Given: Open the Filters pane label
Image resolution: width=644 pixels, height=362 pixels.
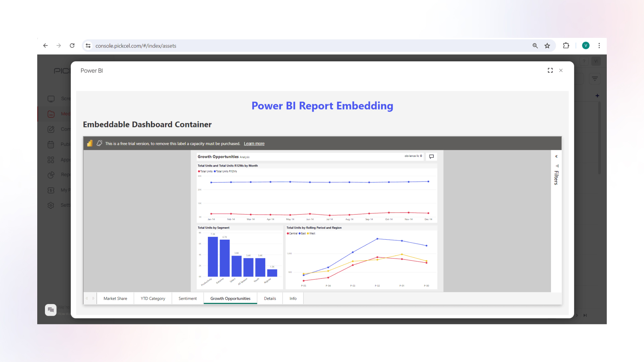Looking at the screenshot, I should point(556,178).
